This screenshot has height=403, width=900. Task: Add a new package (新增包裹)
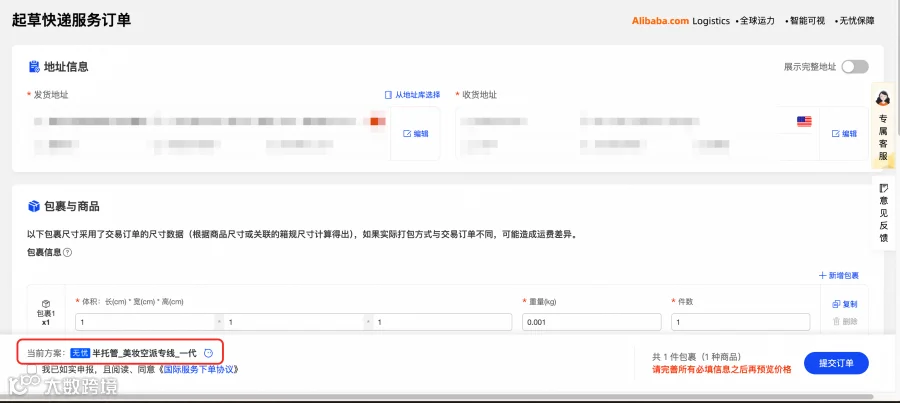point(839,276)
